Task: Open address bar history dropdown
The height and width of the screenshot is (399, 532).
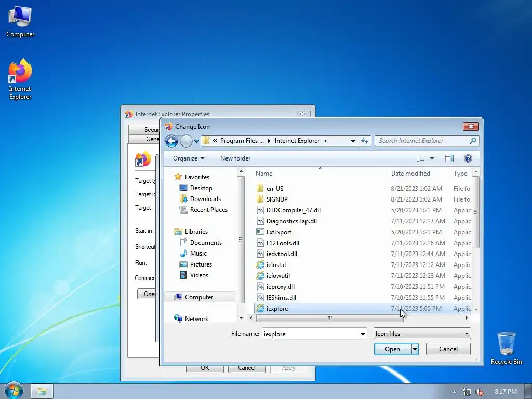Action: coord(353,141)
